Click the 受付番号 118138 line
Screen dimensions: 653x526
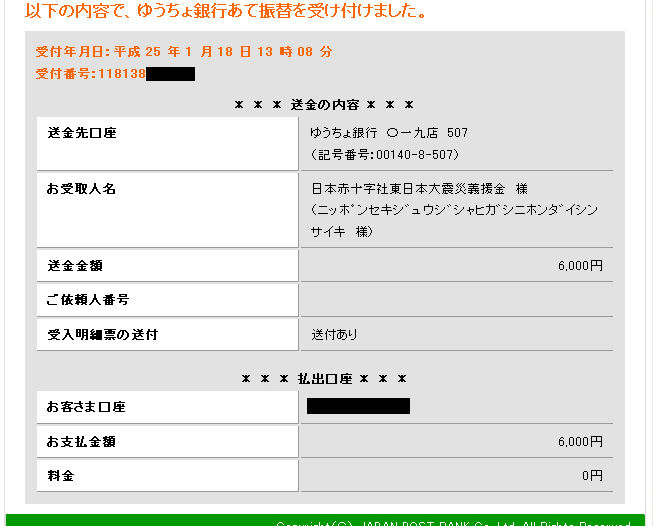click(x=115, y=74)
